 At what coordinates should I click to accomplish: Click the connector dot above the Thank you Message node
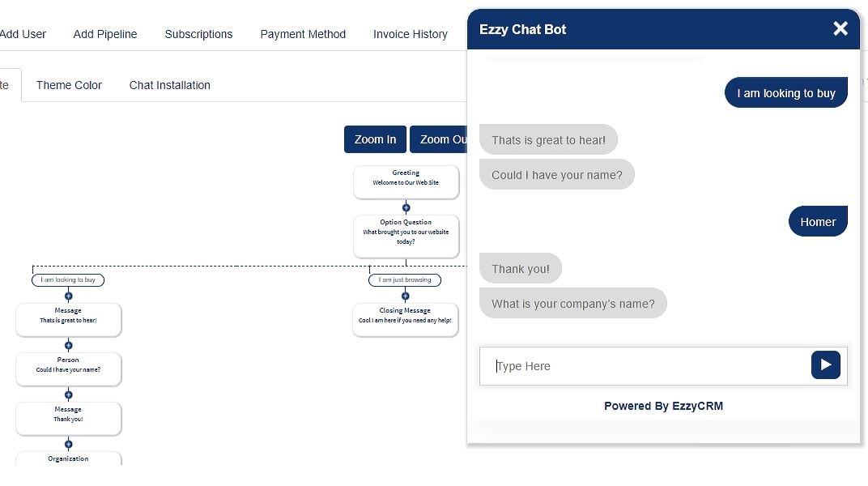tap(68, 394)
